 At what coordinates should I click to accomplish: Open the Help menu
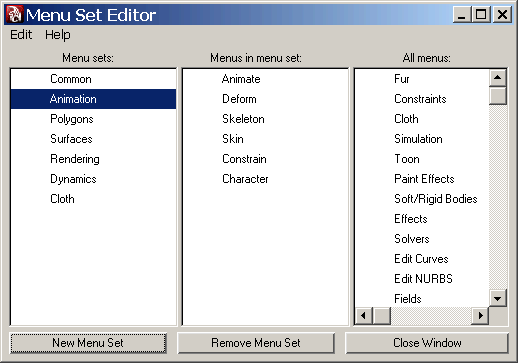[x=58, y=35]
